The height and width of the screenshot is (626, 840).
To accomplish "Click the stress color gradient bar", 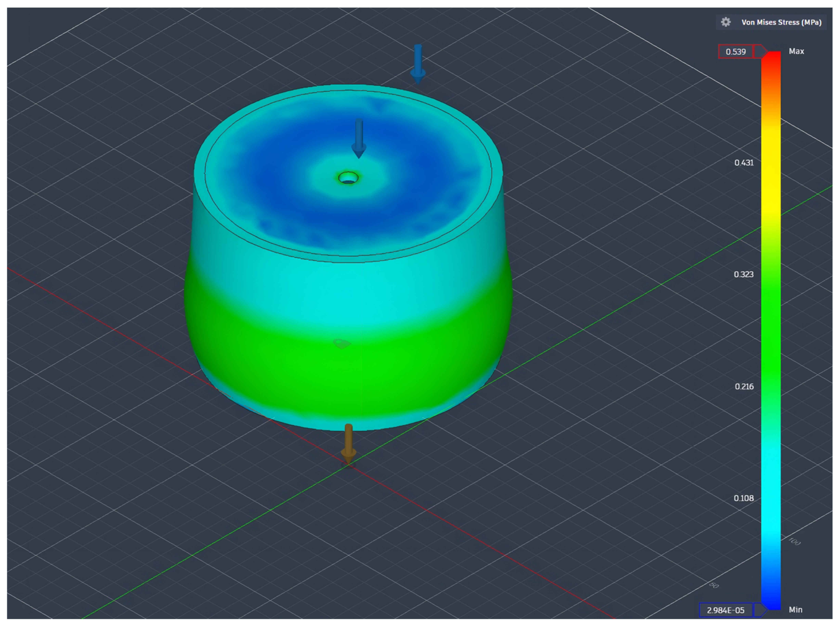I will (x=771, y=330).
